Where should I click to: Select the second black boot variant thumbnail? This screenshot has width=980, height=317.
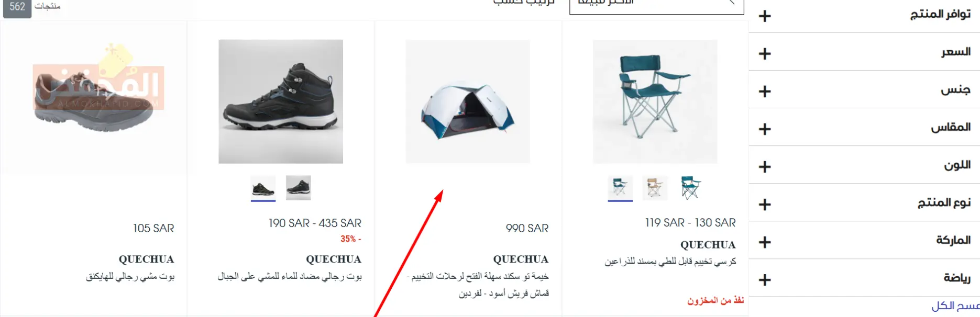click(x=299, y=188)
